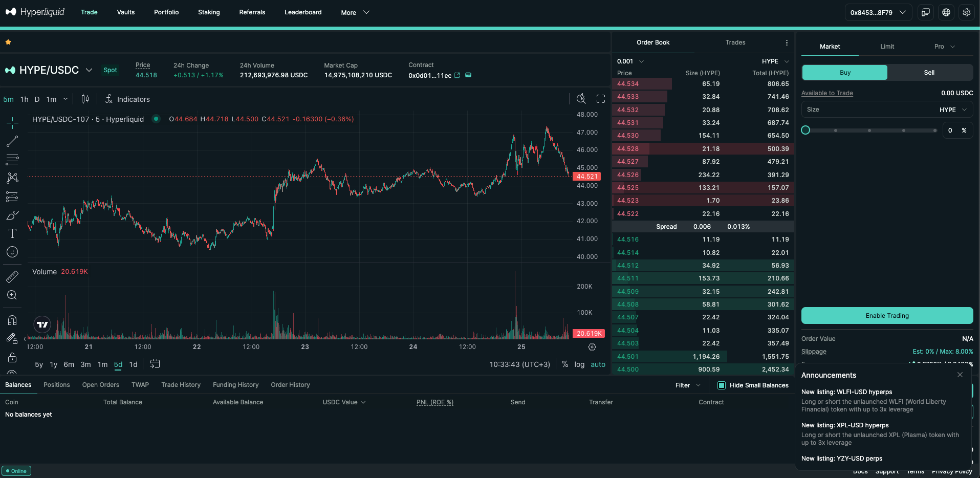Navigate to the Leaderboard page
Image resolution: width=980 pixels, height=478 pixels.
[x=303, y=12]
